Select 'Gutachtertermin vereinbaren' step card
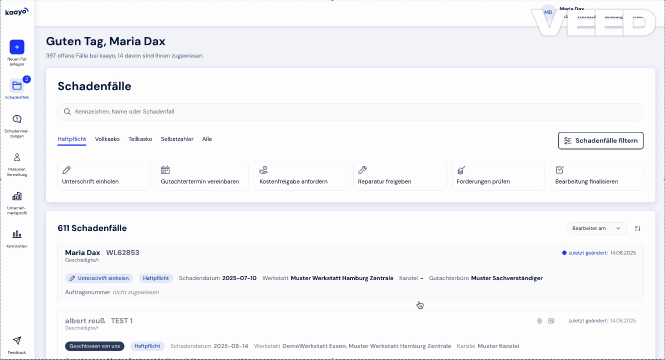This screenshot has height=360, width=665. click(x=202, y=176)
